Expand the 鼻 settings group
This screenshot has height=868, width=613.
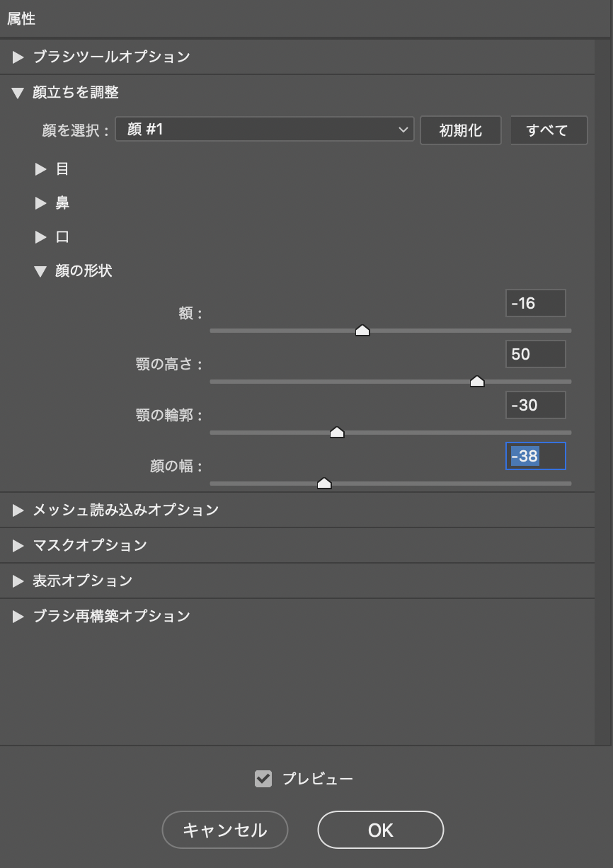tap(41, 203)
